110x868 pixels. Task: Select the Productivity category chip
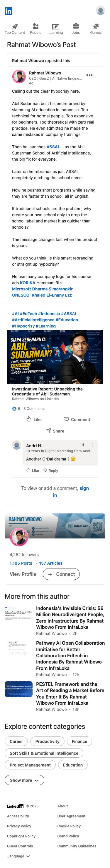[47, 741]
